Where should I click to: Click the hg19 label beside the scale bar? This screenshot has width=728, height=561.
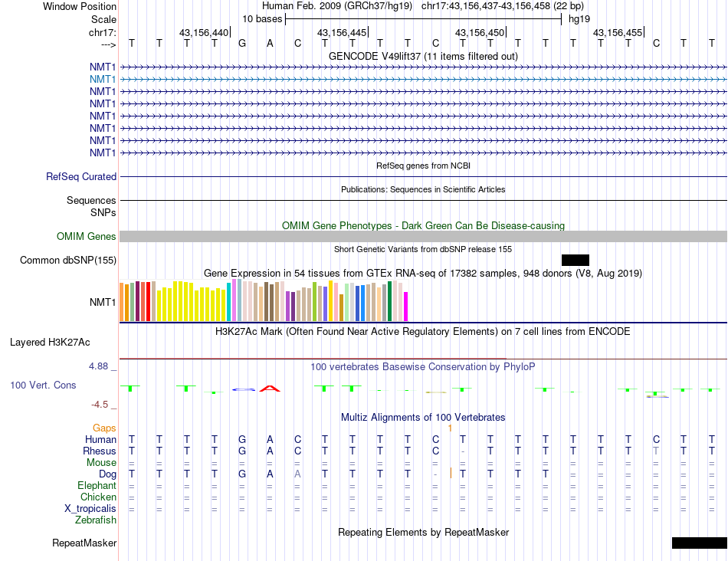point(579,19)
